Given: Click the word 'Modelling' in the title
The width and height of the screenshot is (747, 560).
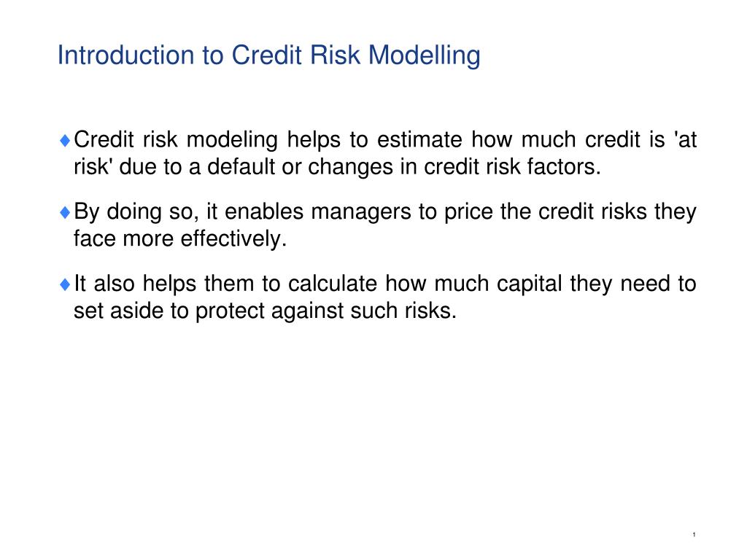Looking at the screenshot, I should [425, 55].
